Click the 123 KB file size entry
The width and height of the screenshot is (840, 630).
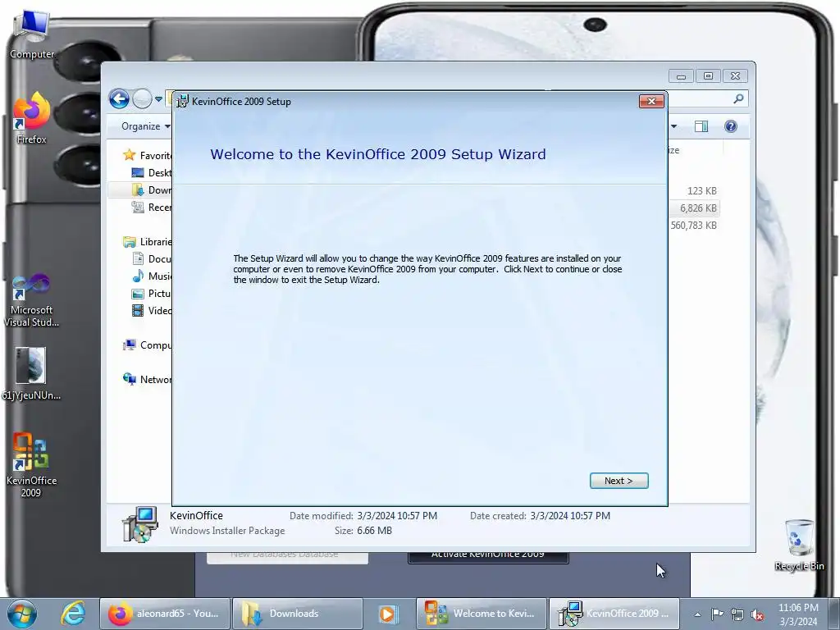pyautogui.click(x=702, y=190)
